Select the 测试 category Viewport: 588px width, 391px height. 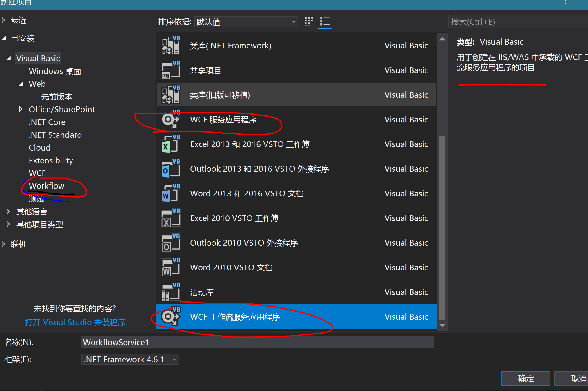tap(37, 199)
